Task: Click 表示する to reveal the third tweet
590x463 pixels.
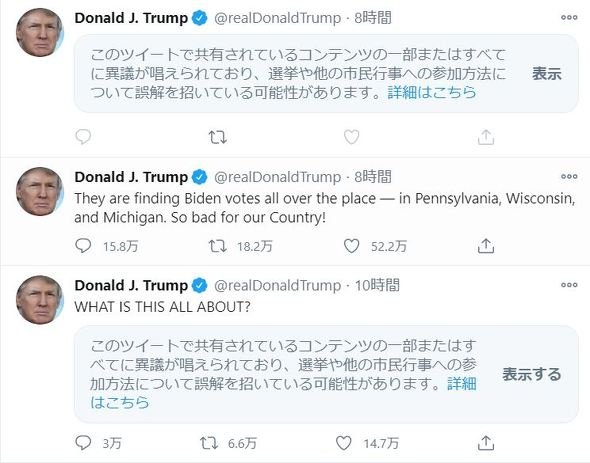Action: point(532,374)
